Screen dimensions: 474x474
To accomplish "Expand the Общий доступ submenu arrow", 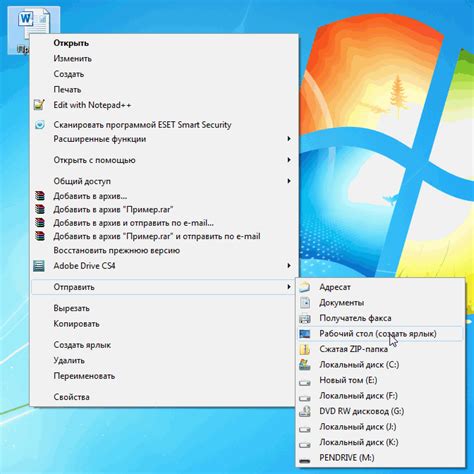I will click(289, 181).
